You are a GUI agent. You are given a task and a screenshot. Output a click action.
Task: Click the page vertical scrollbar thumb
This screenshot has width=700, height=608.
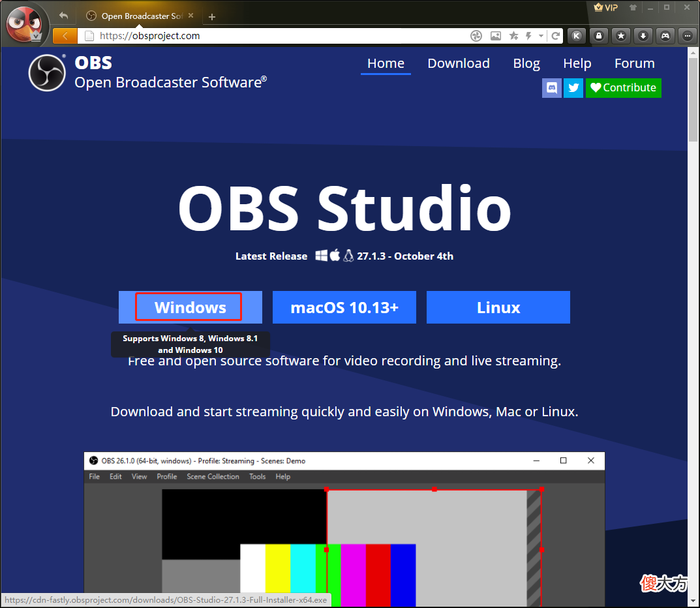coord(692,99)
